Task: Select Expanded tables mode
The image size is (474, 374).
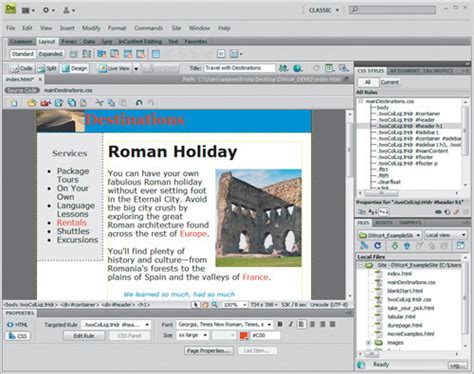Action: (x=50, y=54)
